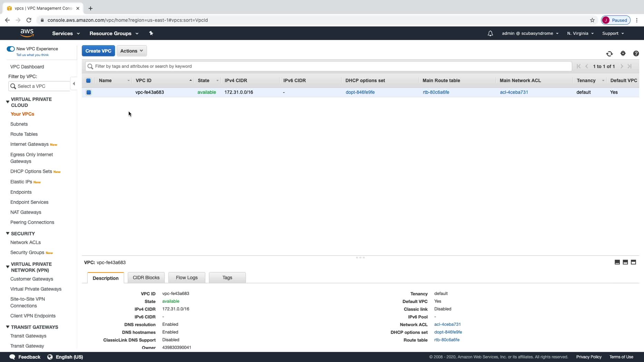The width and height of the screenshot is (644, 362).
Task: Click the Feedback speech bubble icon
Action: [x=12, y=357]
